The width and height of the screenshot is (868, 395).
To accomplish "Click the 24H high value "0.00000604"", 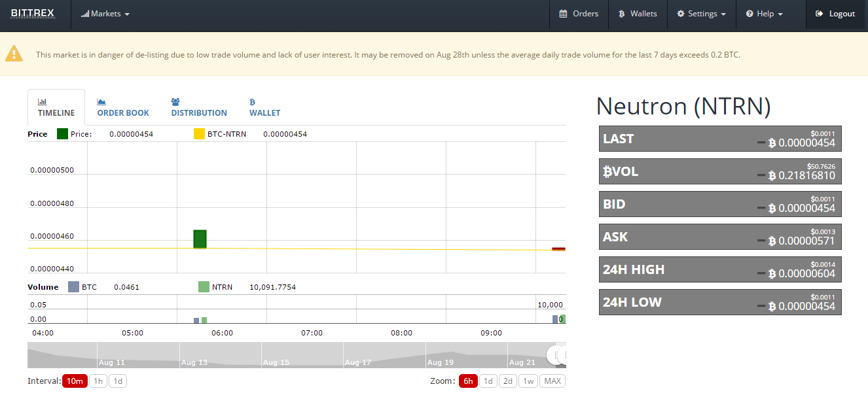I will tap(806, 273).
